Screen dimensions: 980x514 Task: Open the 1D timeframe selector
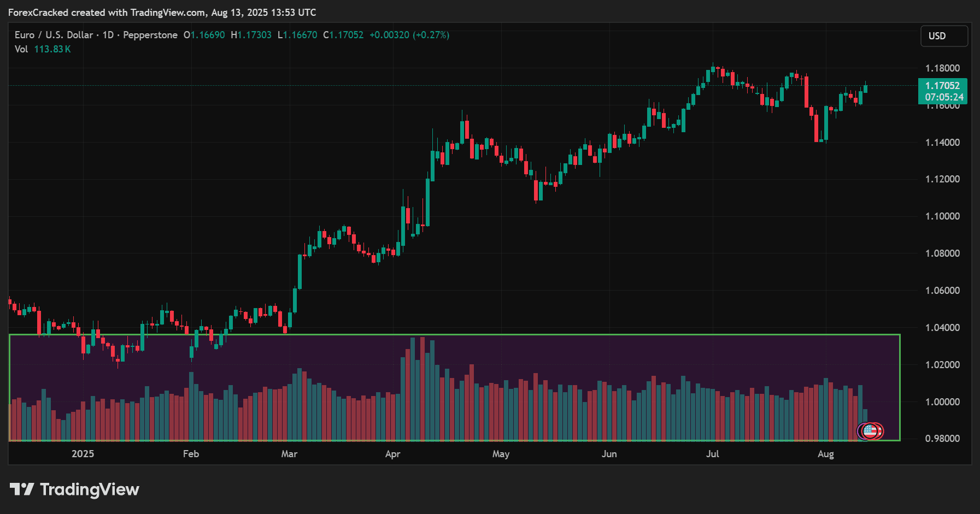click(x=107, y=34)
